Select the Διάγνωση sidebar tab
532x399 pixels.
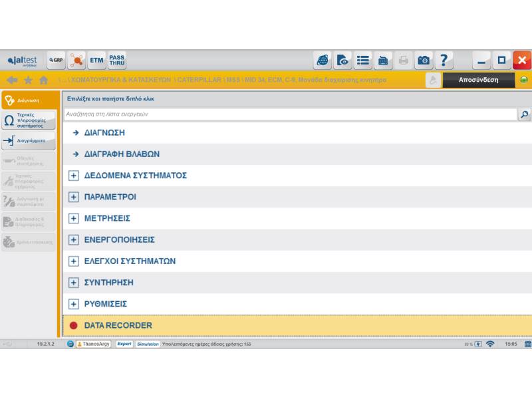(x=29, y=100)
